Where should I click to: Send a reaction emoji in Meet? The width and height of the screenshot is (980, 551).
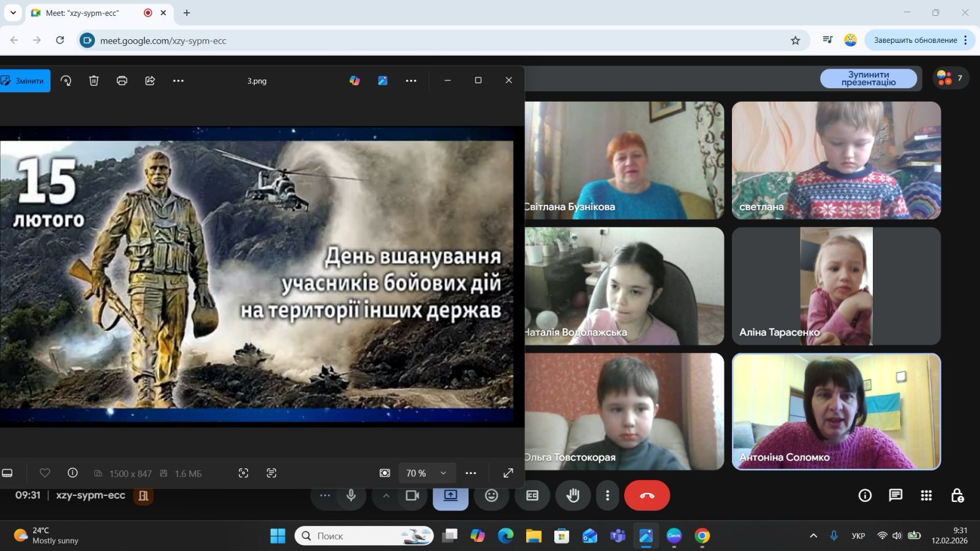[491, 495]
